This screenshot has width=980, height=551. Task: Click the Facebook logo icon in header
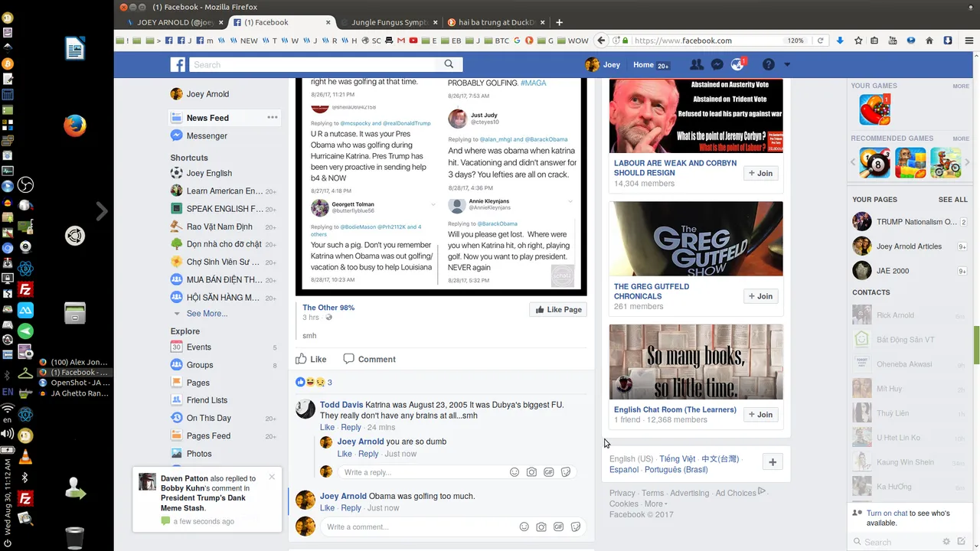(x=178, y=65)
